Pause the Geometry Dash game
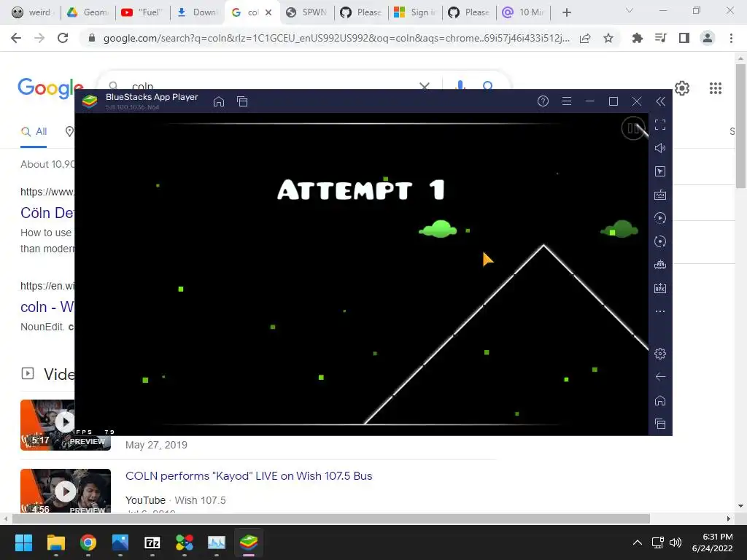 (x=633, y=128)
